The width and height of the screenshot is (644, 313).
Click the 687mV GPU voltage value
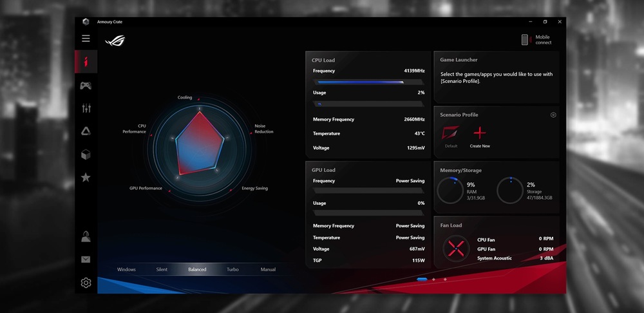(417, 249)
